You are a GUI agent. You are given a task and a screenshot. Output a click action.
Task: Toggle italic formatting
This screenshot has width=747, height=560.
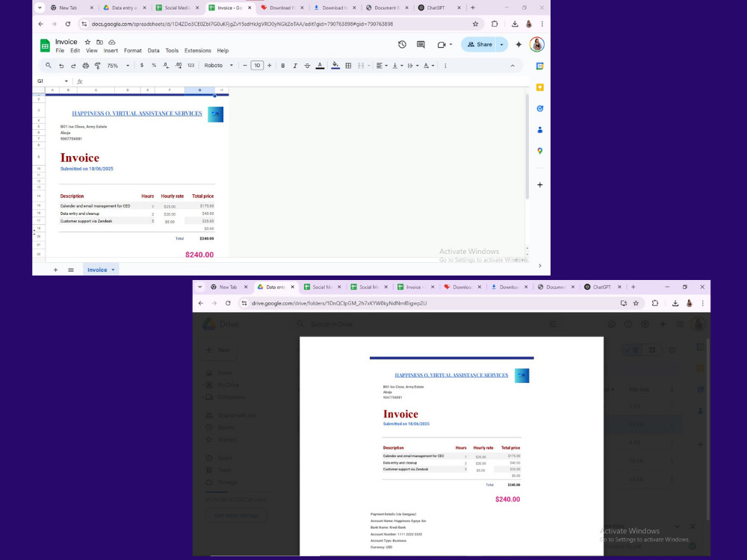(x=295, y=66)
